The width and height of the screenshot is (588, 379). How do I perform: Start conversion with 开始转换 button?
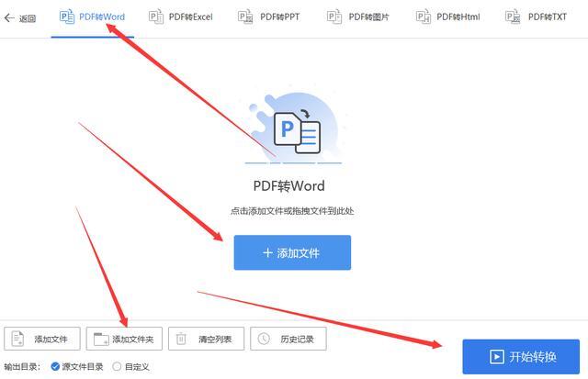521,357
